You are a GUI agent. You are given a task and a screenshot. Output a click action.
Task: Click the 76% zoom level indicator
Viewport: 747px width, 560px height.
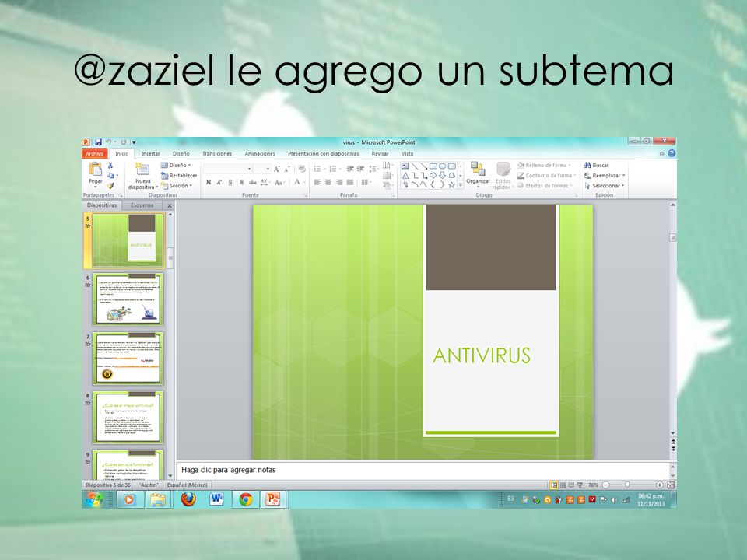pyautogui.click(x=593, y=485)
